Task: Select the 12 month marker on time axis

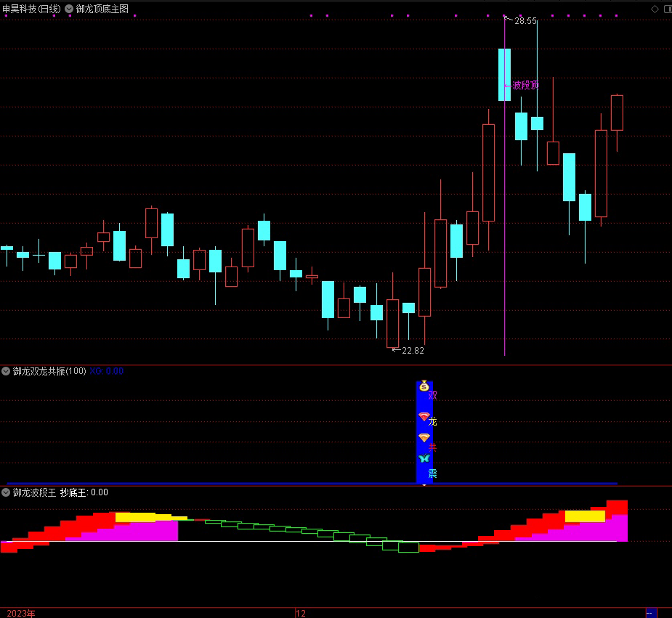Action: [x=301, y=613]
